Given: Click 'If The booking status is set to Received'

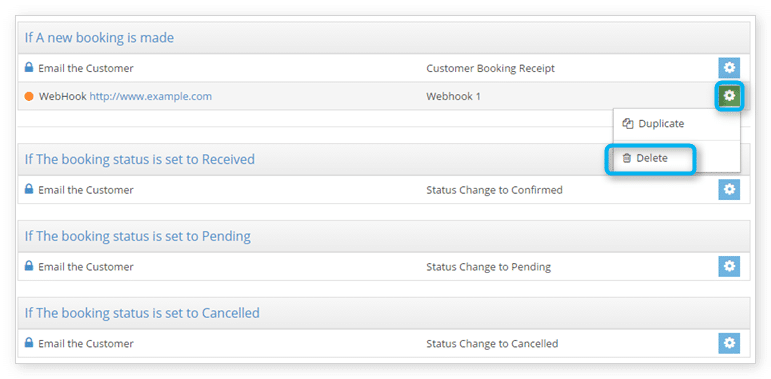Looking at the screenshot, I should (x=140, y=159).
